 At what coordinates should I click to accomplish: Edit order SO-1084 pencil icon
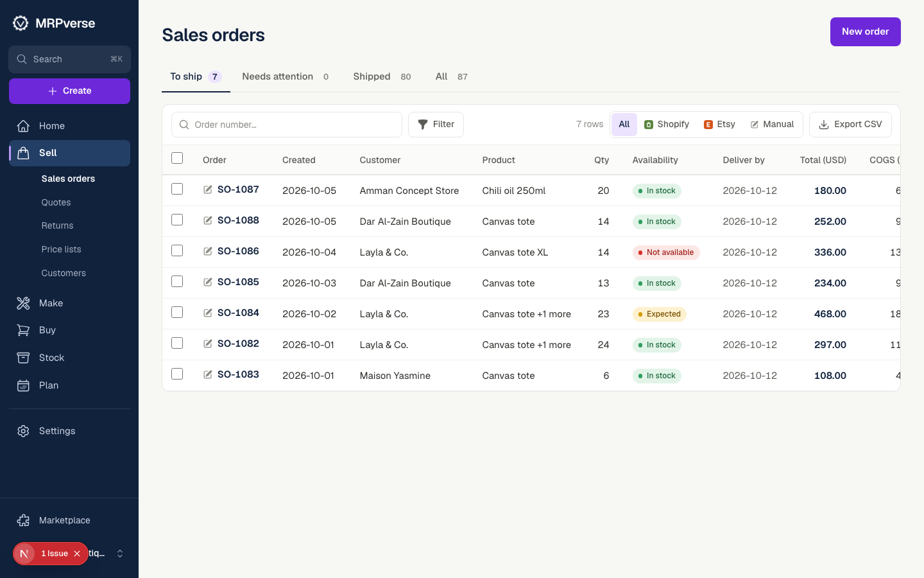click(208, 313)
